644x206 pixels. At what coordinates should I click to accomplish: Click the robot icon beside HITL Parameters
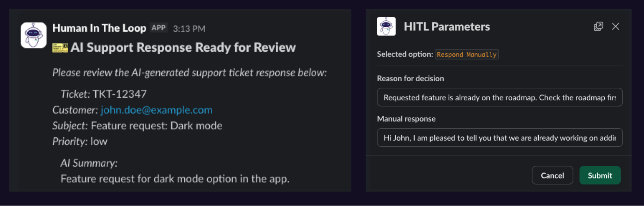386,26
